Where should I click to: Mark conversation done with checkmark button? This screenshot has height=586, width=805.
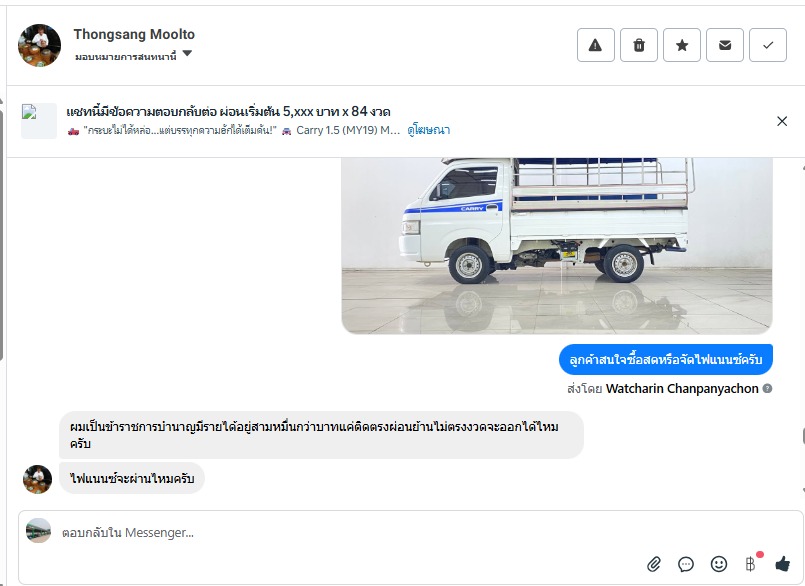768,45
